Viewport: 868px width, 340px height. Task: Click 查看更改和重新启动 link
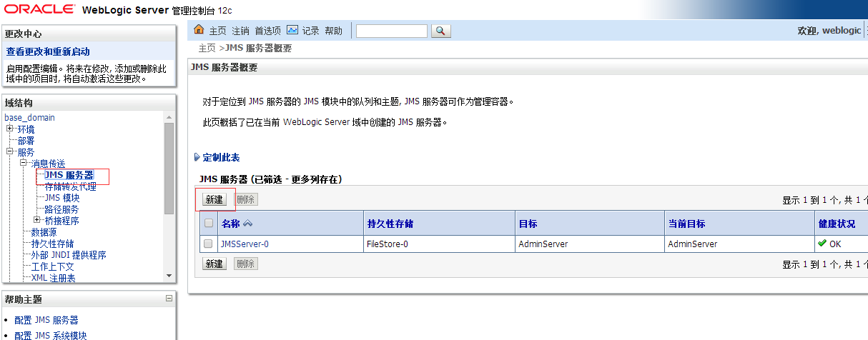[x=48, y=51]
